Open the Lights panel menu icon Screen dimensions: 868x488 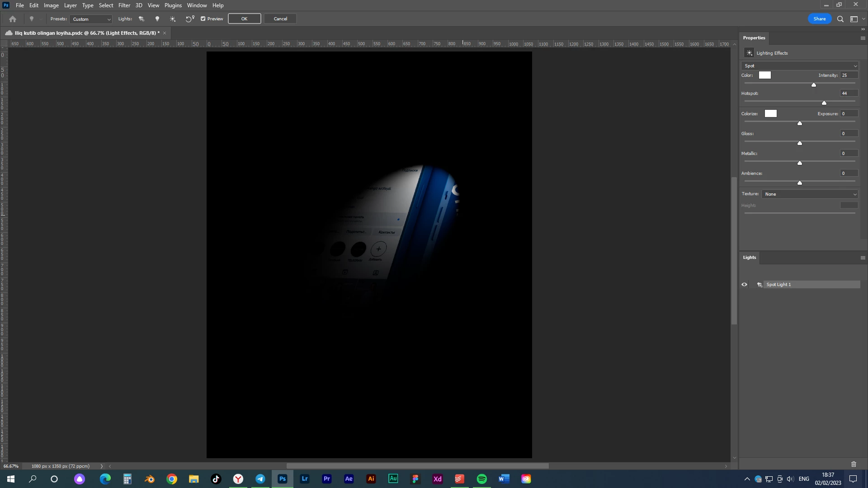click(863, 258)
